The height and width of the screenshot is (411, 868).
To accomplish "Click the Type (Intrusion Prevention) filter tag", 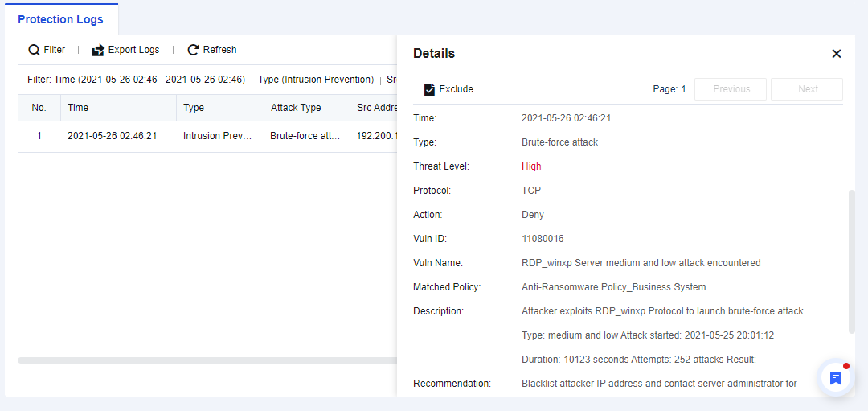I will click(x=316, y=80).
